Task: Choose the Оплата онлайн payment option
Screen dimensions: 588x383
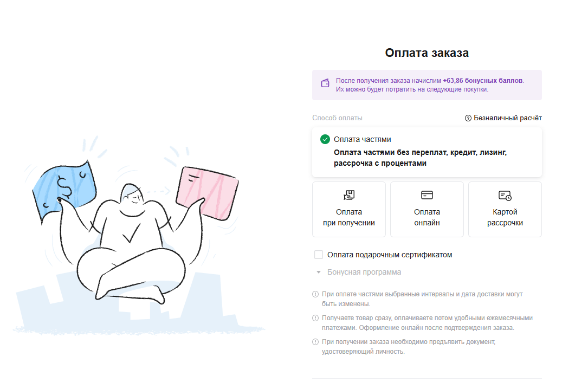Action: coord(427,210)
